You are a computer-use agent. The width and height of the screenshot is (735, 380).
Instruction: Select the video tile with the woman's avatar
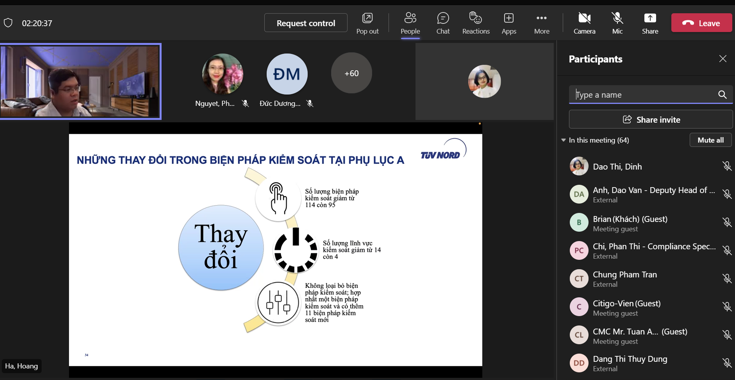click(484, 81)
